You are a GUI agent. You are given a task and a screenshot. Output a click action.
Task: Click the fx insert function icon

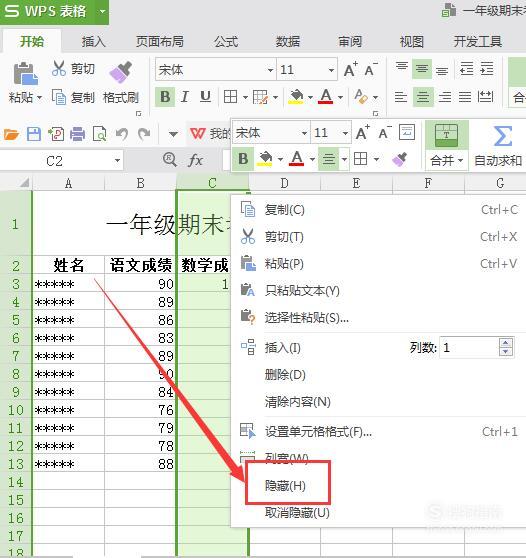195,160
